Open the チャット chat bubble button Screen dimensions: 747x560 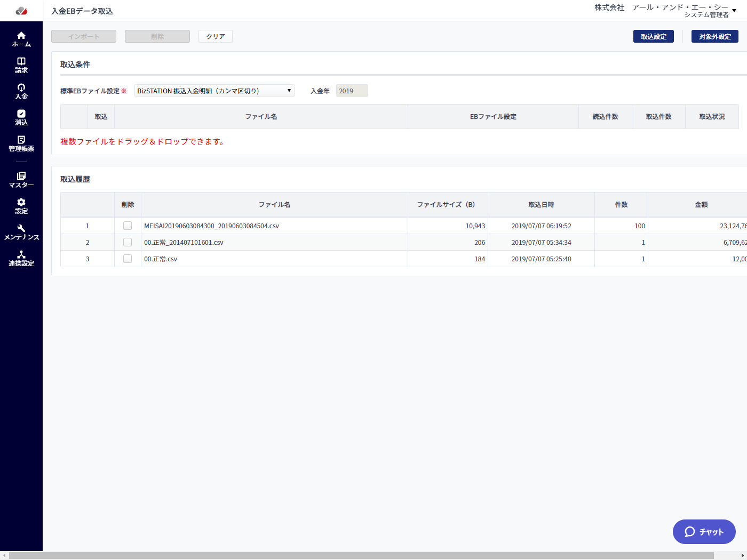coord(704,532)
